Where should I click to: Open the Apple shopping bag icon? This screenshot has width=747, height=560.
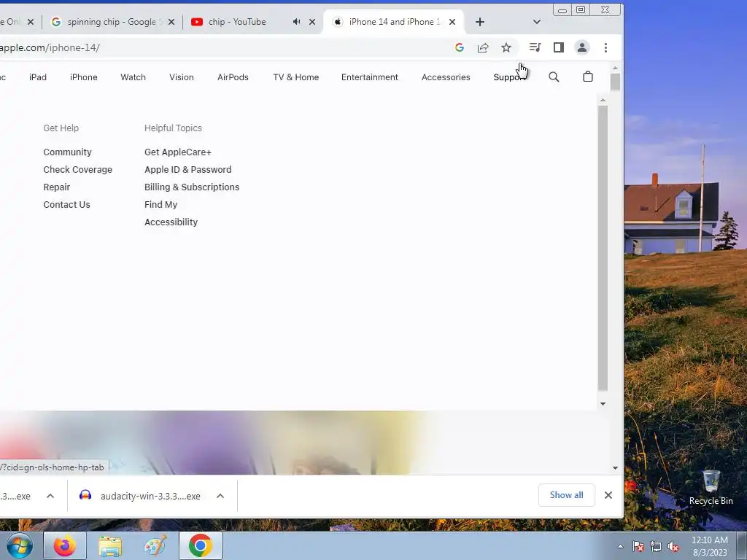point(588,77)
